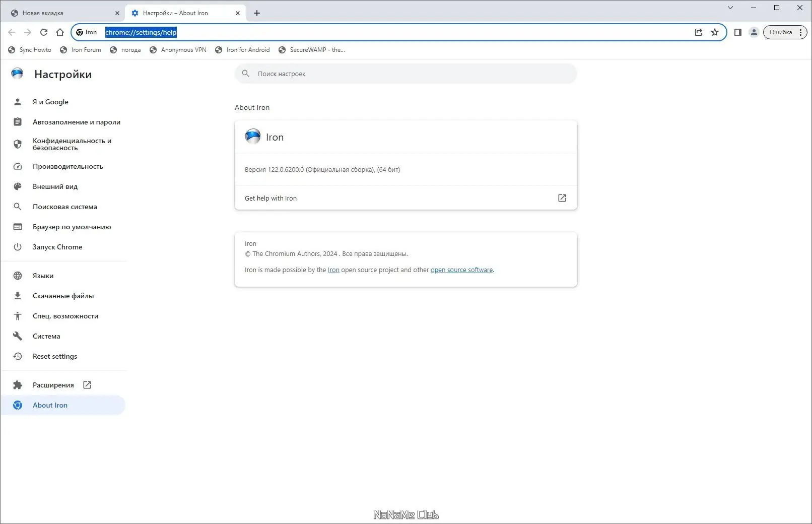This screenshot has height=524, width=812.
Task: Open Браузер по умолчанию settings
Action: click(x=63, y=227)
